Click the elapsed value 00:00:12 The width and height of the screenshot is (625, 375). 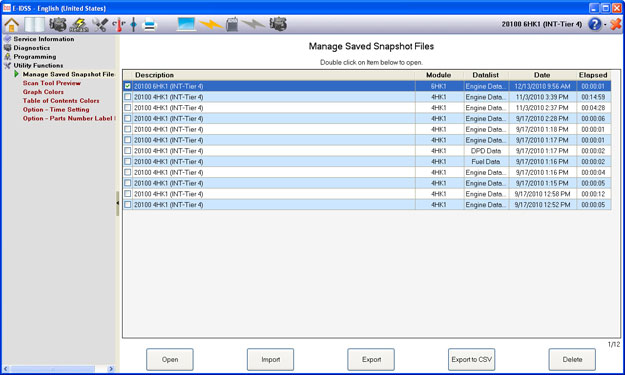coord(593,194)
